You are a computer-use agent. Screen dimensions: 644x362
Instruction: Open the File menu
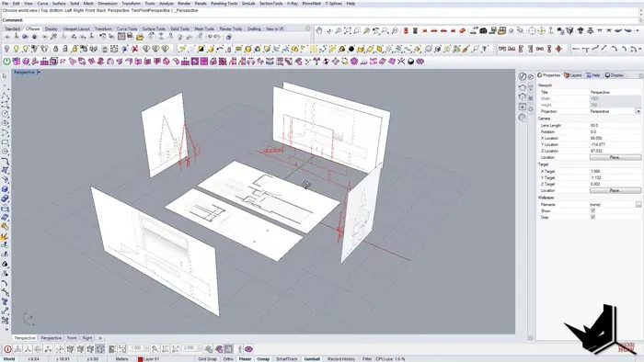tap(5, 4)
